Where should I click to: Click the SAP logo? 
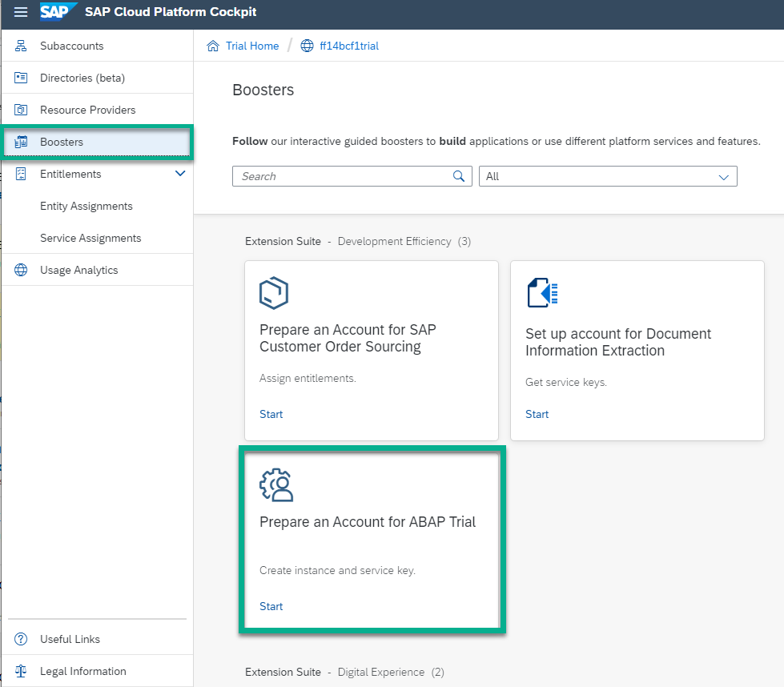[x=58, y=11]
